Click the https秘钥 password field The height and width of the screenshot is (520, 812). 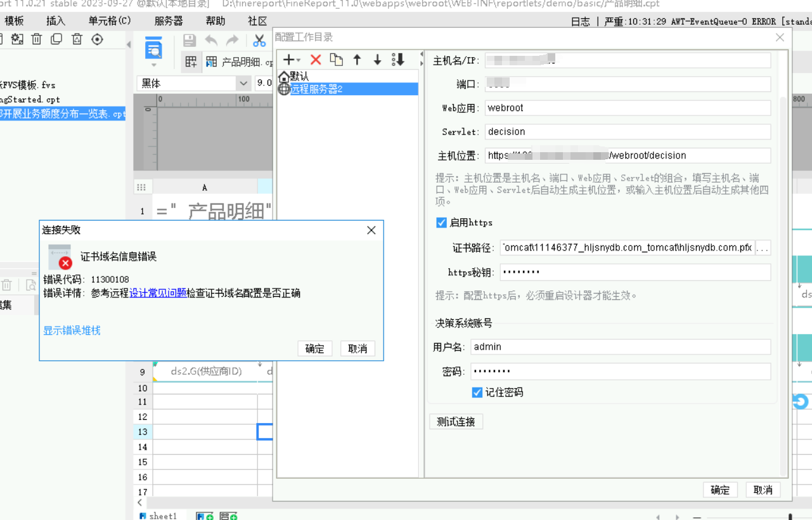[x=635, y=273]
